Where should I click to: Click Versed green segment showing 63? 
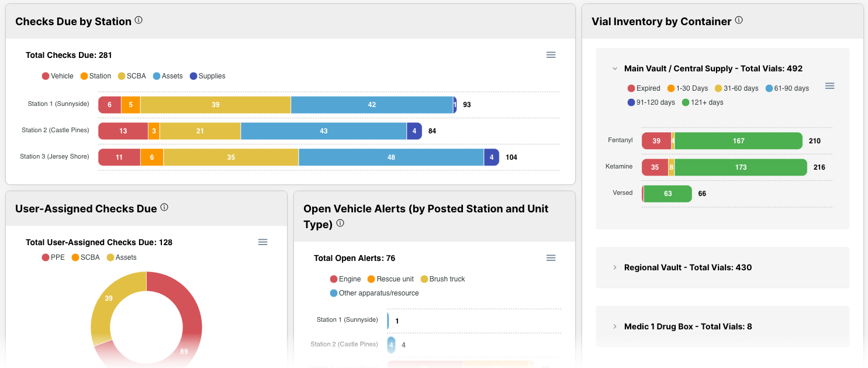point(668,194)
